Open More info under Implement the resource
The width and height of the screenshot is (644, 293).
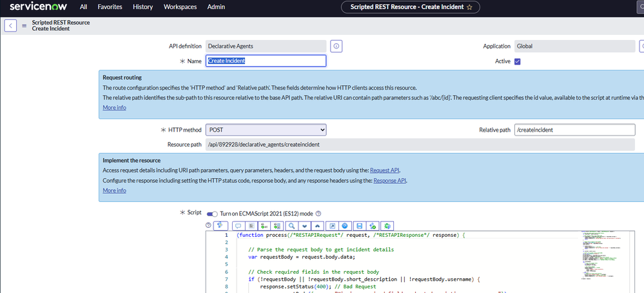(x=114, y=190)
